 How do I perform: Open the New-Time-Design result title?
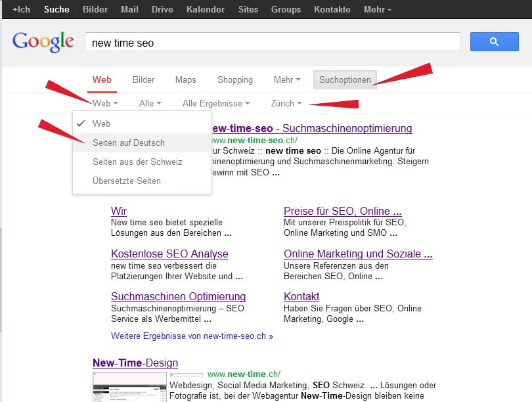click(x=135, y=363)
